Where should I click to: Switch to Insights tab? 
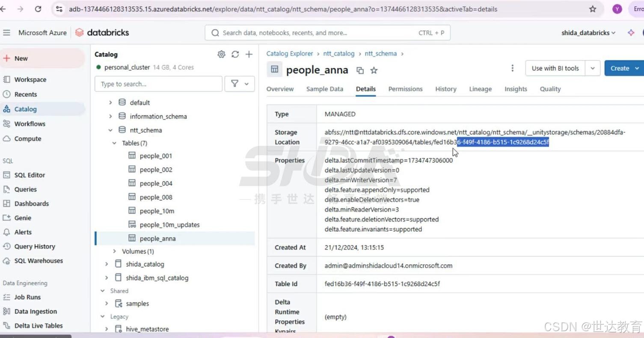coord(516,89)
